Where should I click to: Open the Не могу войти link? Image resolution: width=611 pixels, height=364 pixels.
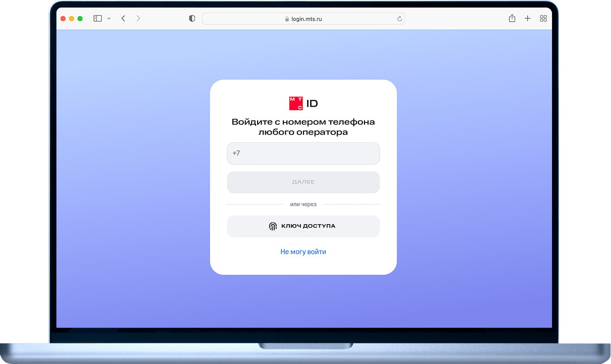(x=303, y=252)
